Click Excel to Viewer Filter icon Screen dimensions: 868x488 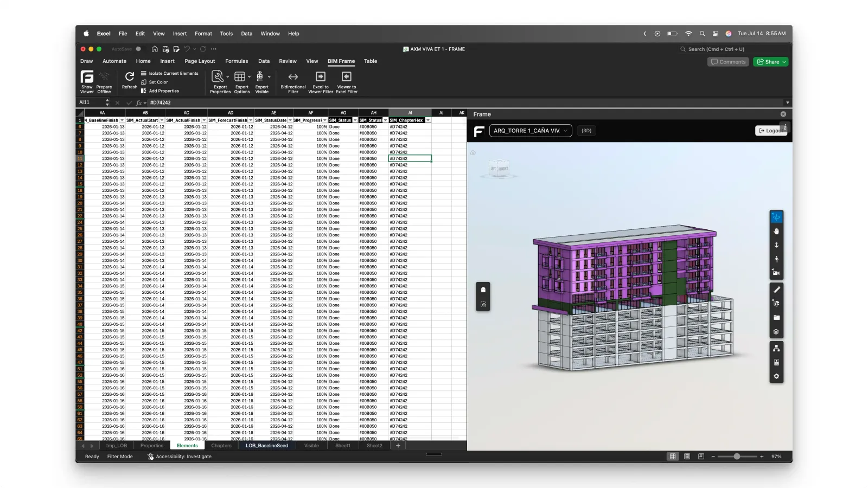(321, 76)
